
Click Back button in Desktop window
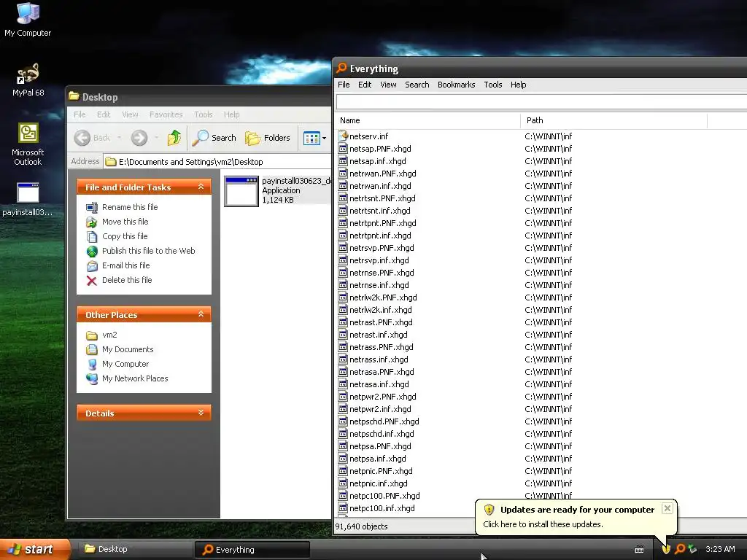click(93, 138)
